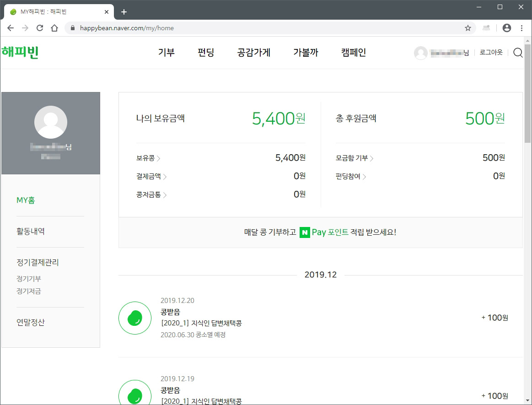Open 정기저금 sub-item
The image size is (532, 405).
pyautogui.click(x=29, y=291)
